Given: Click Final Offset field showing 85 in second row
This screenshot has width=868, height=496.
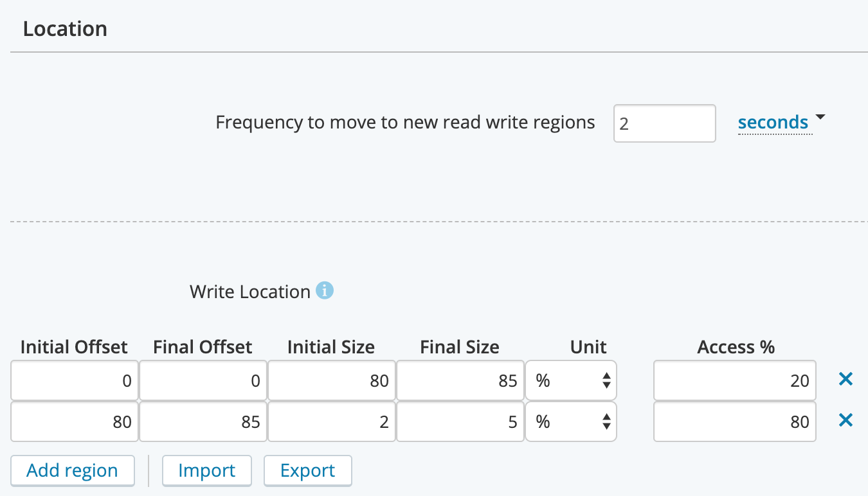Looking at the screenshot, I should pyautogui.click(x=203, y=422).
